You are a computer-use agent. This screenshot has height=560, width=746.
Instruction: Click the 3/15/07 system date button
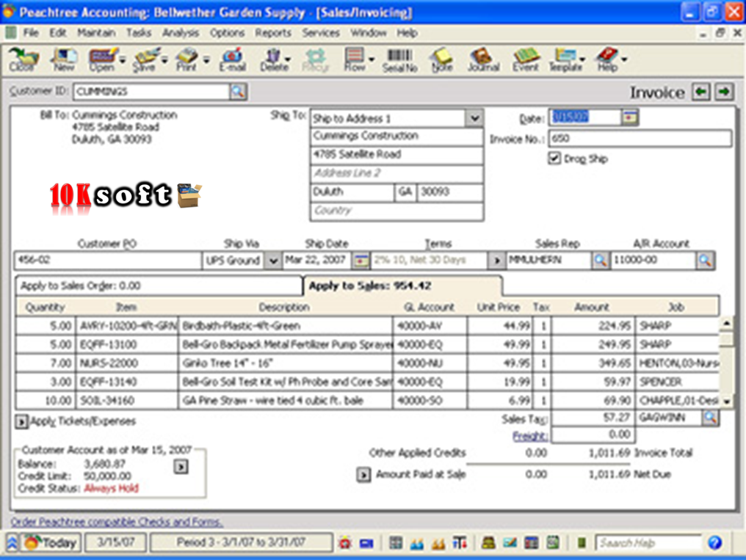point(115,542)
